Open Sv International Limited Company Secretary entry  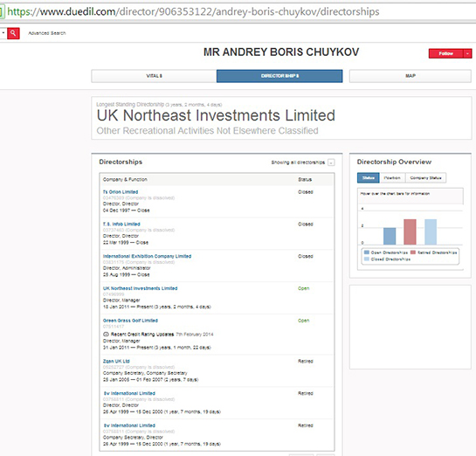pyautogui.click(x=129, y=425)
